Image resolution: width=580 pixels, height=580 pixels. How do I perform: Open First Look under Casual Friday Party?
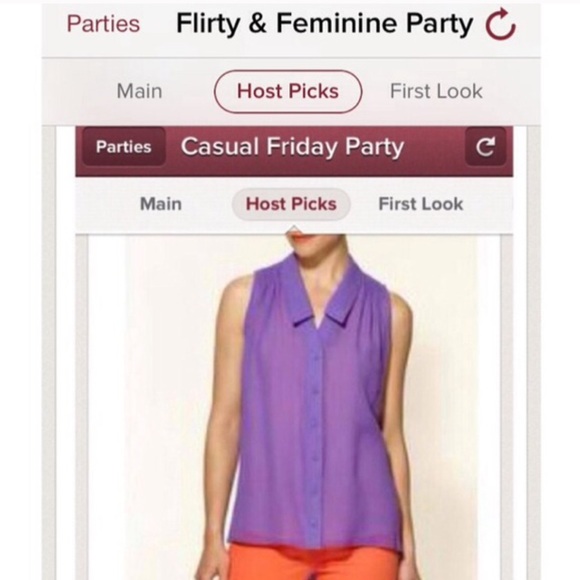coord(421,204)
